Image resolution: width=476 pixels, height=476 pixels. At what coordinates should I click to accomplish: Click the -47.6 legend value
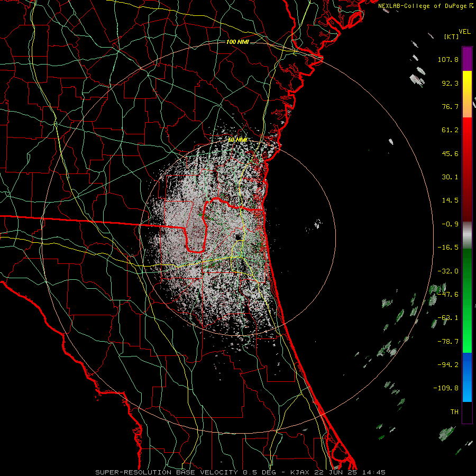click(x=448, y=295)
